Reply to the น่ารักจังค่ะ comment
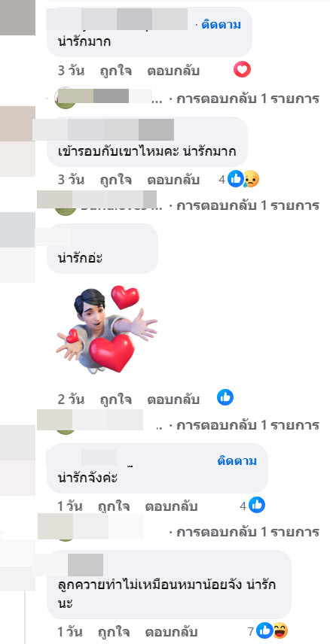The width and height of the screenshot is (330, 644). (x=171, y=506)
